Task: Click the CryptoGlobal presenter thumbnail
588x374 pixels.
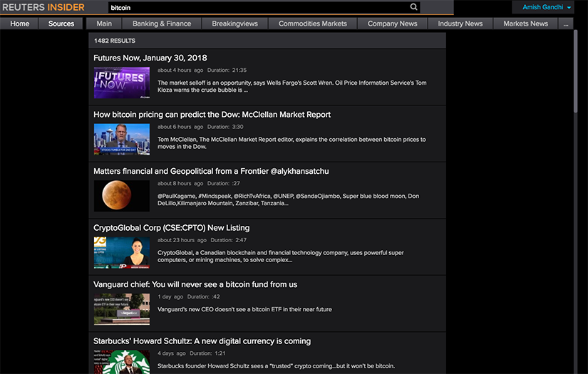Action: pos(122,253)
